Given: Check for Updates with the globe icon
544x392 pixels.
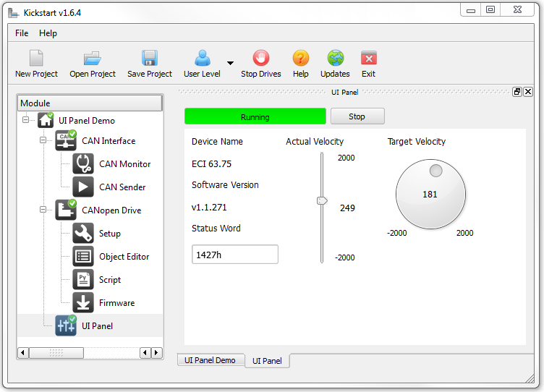Looking at the screenshot, I should point(335,58).
